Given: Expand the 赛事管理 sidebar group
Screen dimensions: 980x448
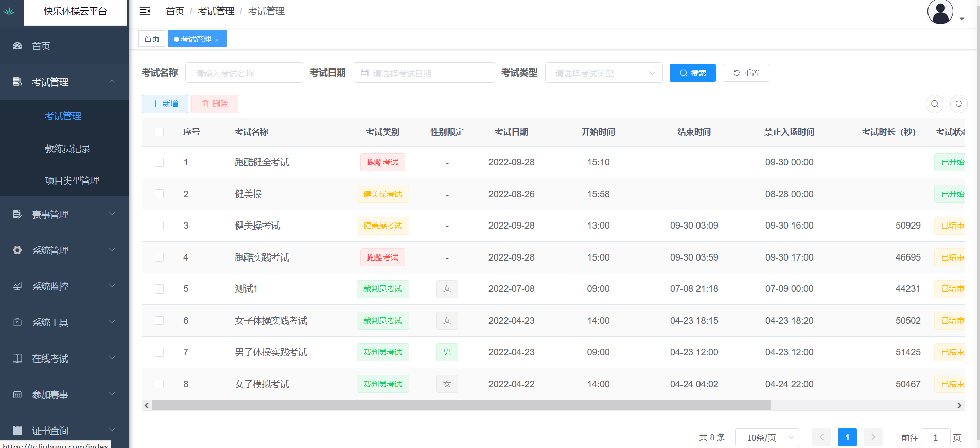Looking at the screenshot, I should (112, 214).
